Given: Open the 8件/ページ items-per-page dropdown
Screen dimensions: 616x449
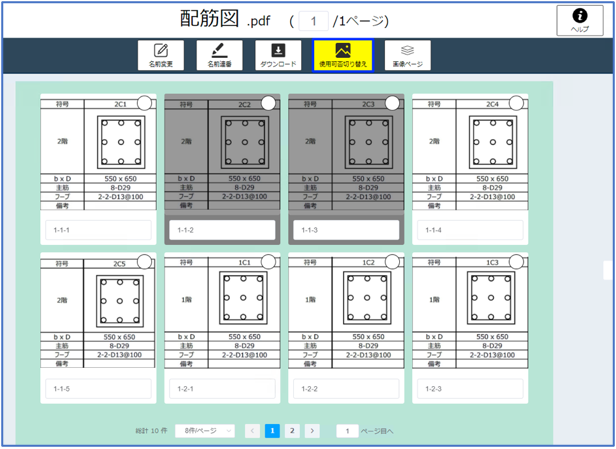Looking at the screenshot, I should click(x=204, y=431).
